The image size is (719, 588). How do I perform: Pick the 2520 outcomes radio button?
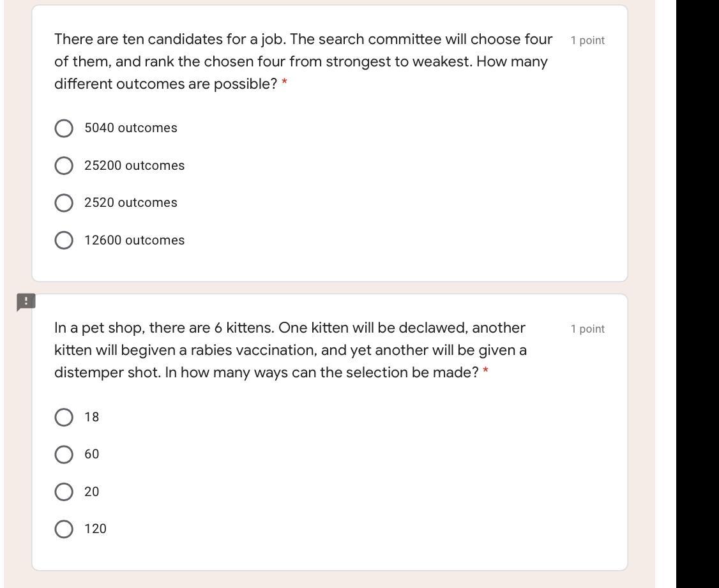64,203
